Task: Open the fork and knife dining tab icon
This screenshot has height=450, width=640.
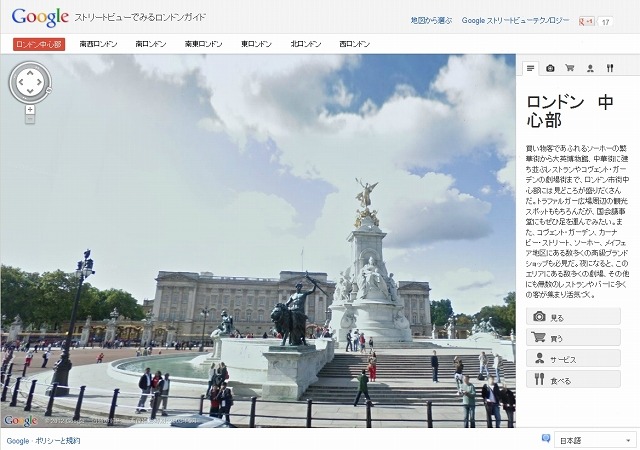Action: [x=610, y=68]
